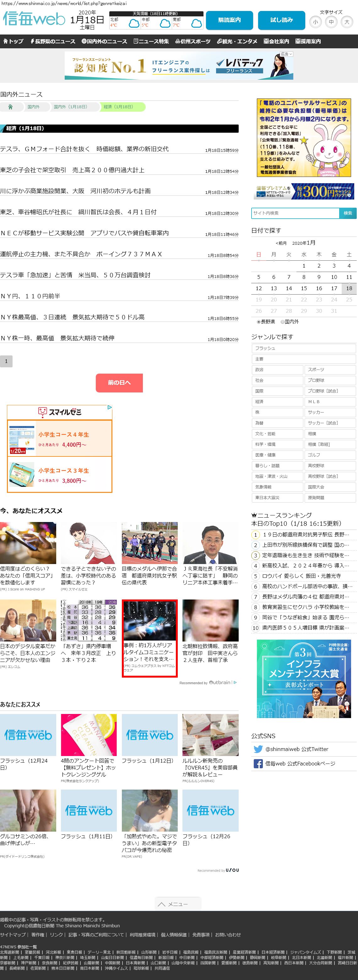
Task: Open 観光・エンタメ in the navigation bar
Action: tap(237, 41)
